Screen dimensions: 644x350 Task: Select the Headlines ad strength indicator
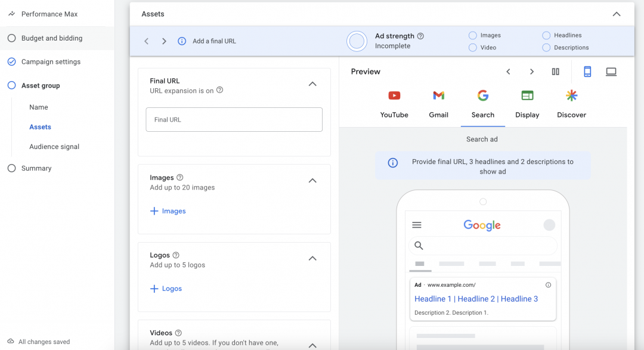pos(546,35)
